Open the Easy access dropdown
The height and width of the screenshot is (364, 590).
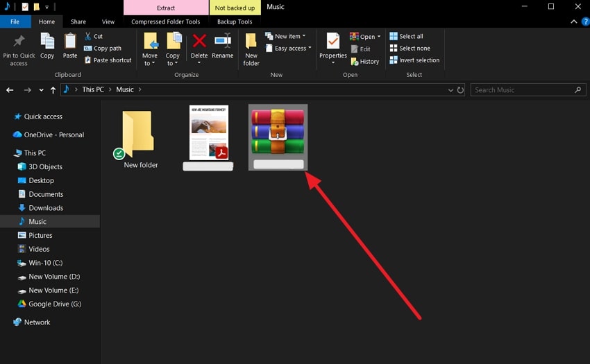(288, 48)
